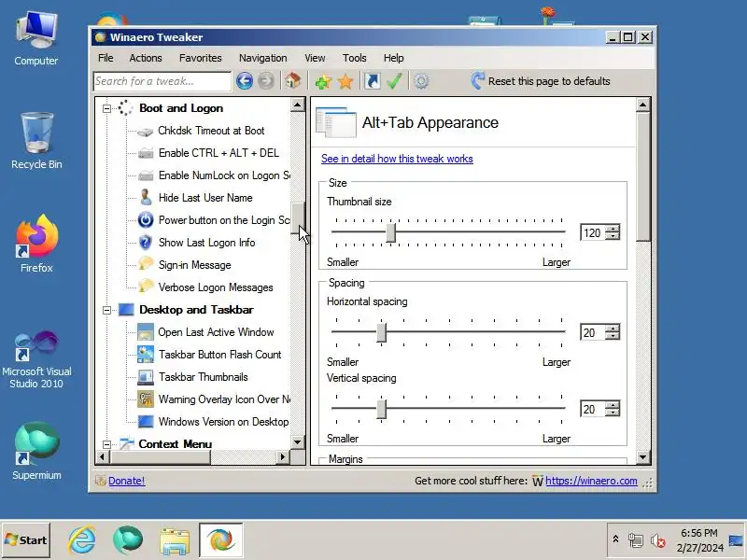
Task: Click the Windows Version on Desktop icon
Action: coord(146,422)
